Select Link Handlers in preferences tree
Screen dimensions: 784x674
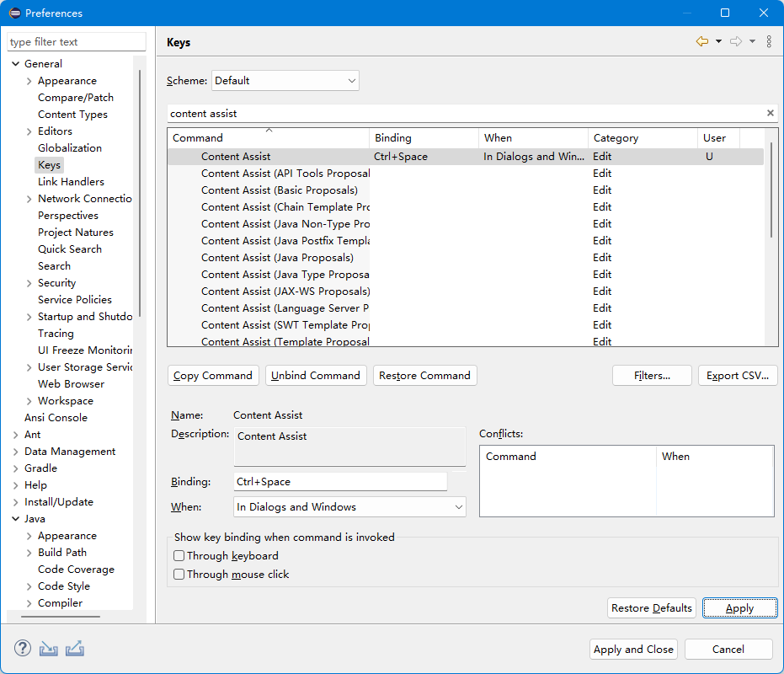(71, 182)
